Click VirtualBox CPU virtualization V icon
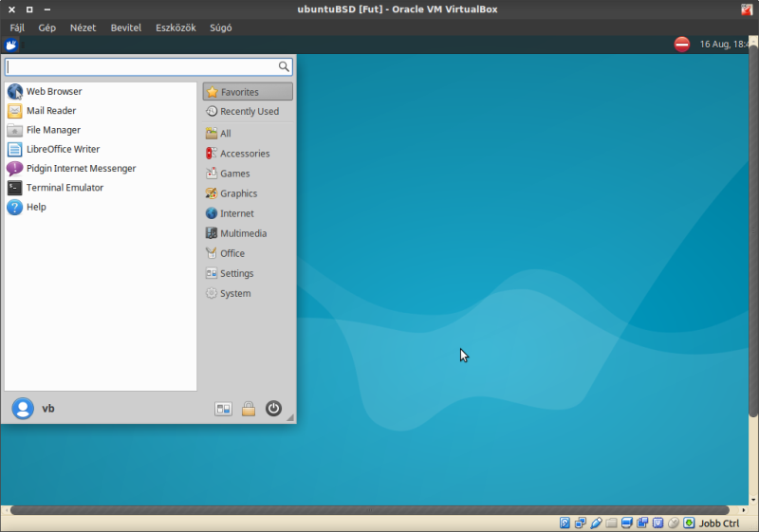 click(657, 523)
